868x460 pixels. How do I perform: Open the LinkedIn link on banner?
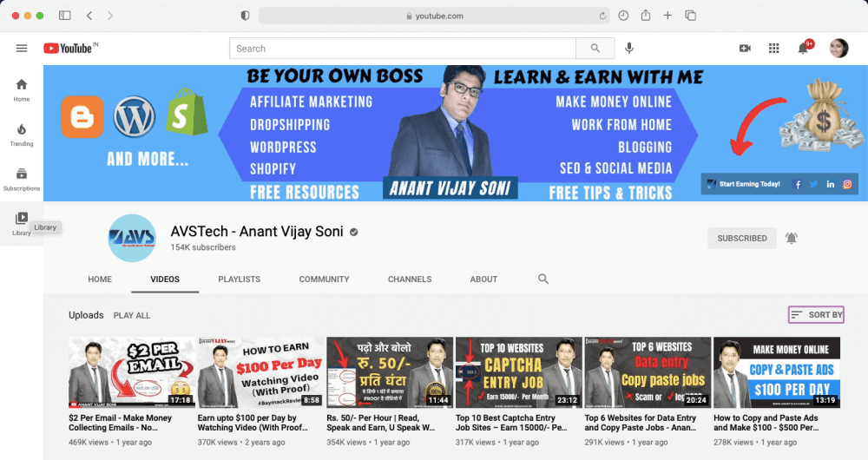(x=831, y=184)
